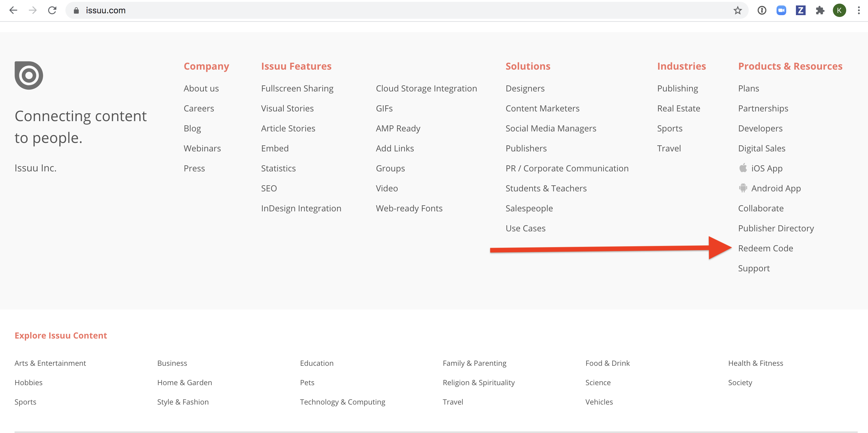Click the Video feature link
Viewport: 868px width, 433px height.
click(387, 188)
